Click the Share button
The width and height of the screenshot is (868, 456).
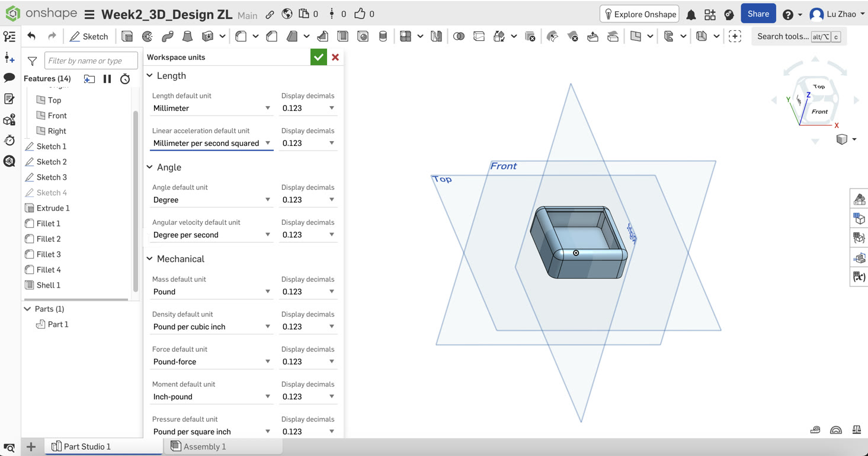pos(758,14)
